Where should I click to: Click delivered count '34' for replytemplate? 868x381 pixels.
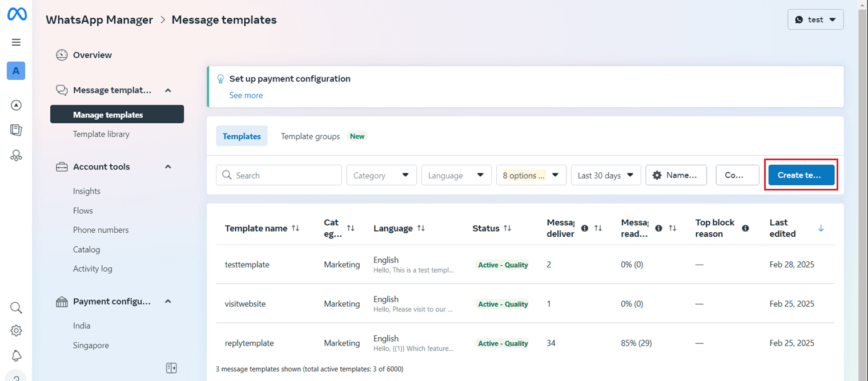(x=551, y=343)
